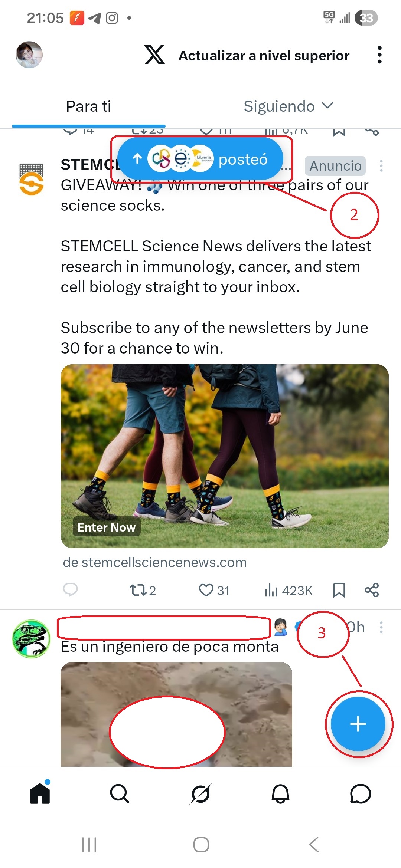Open options for the STEMCELL ad post

click(381, 166)
